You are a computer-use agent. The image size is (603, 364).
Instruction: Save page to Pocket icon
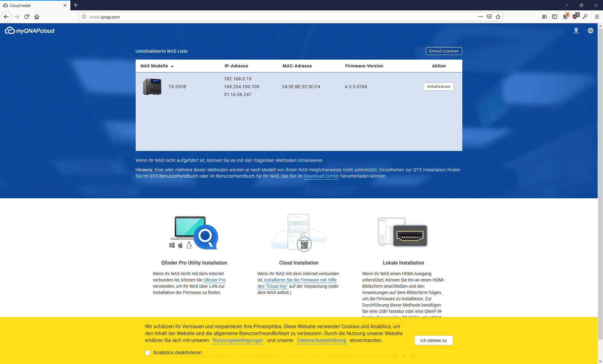pyautogui.click(x=489, y=17)
